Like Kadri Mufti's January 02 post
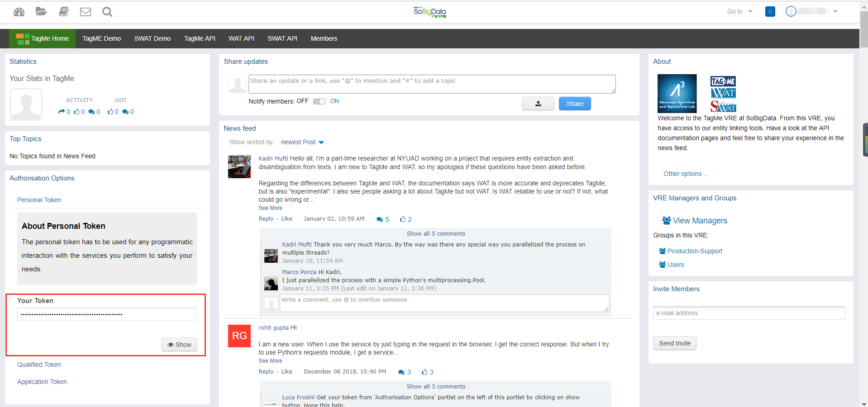 [287, 219]
